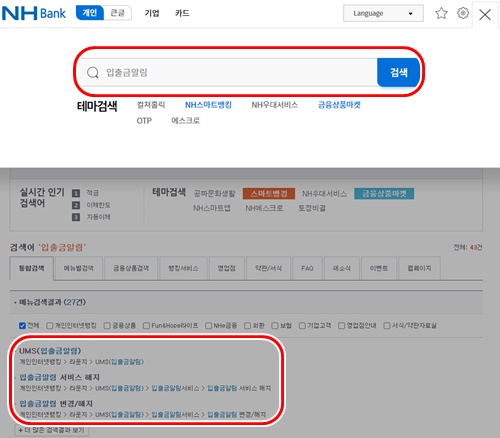Open 입출금알림 서비스 해지 result title
Screen dimensions: 500x438
click(x=59, y=377)
